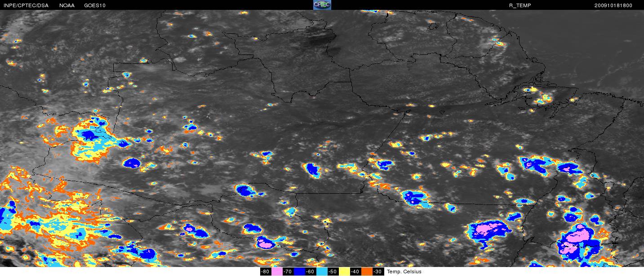Viewport: 644px width, 276px height.
Task: Click the -60 legend value
Action: pos(311,272)
